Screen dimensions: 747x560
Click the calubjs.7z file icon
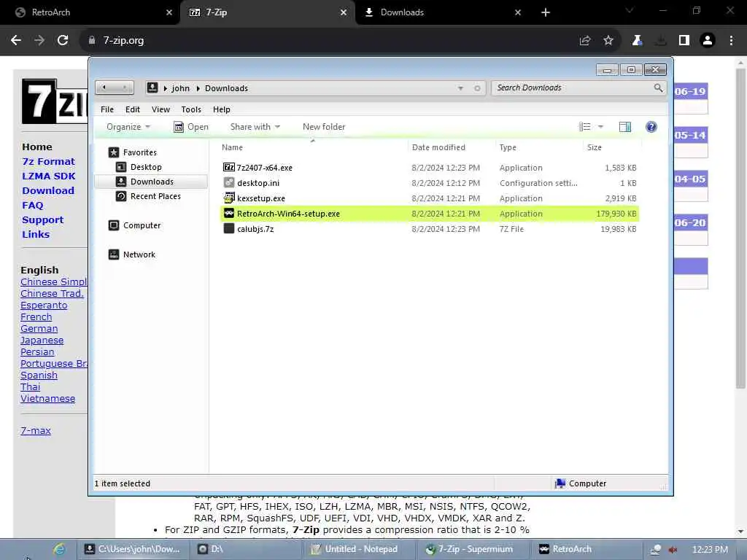(228, 228)
